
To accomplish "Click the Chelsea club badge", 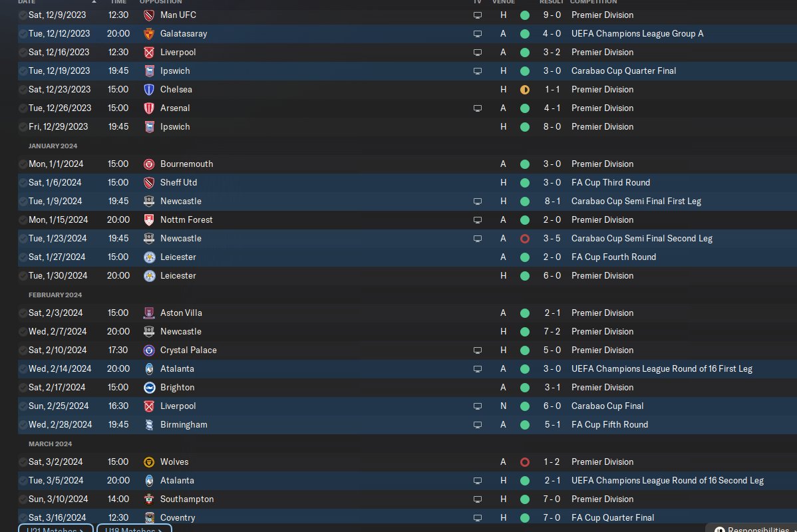I will (x=149, y=89).
